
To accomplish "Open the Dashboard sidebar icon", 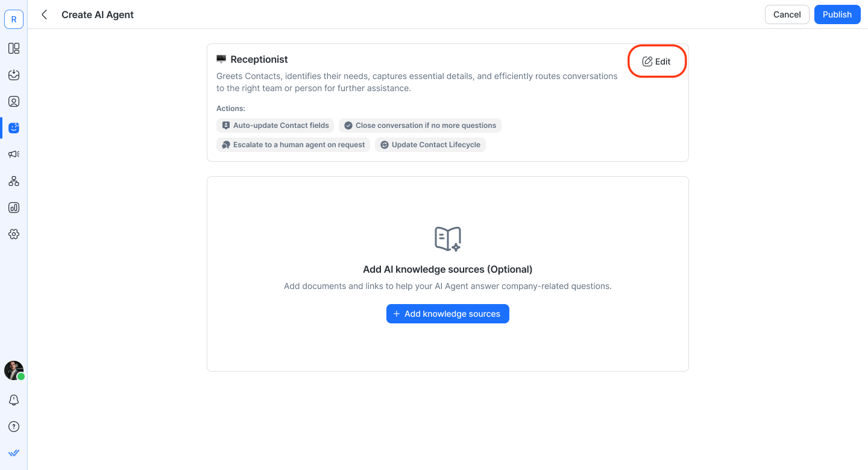I will [x=14, y=48].
